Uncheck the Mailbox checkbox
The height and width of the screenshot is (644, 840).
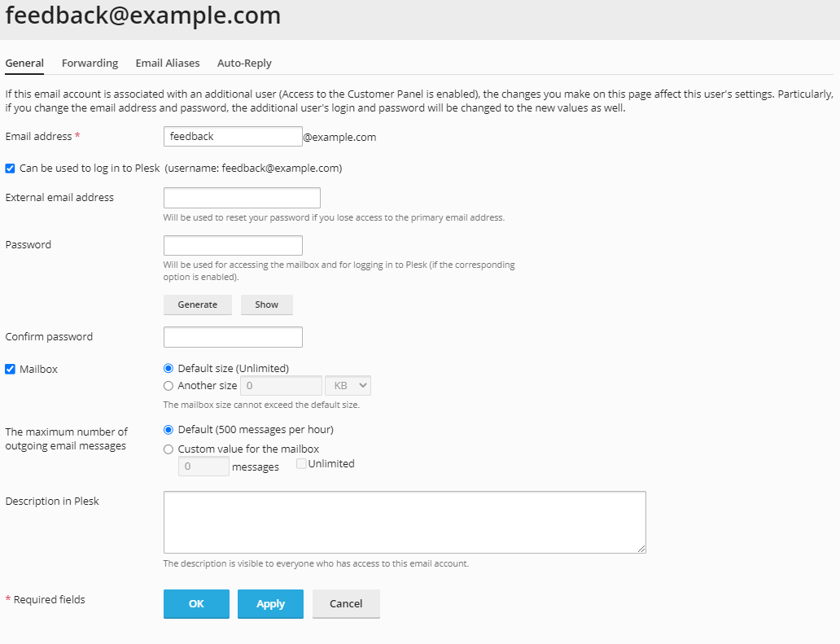coord(10,369)
